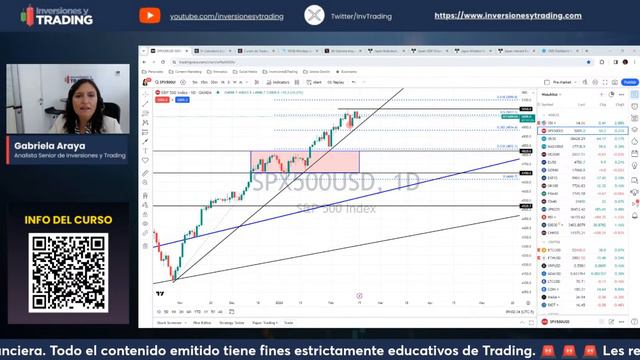640x360 pixels.
Task: Select the text T annotation tool
Action: pos(145,151)
